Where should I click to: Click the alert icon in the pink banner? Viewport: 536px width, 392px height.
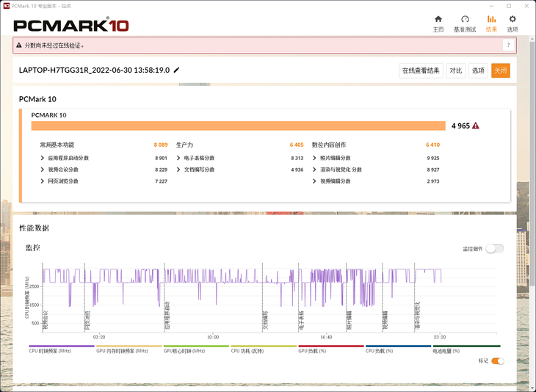[x=19, y=46]
